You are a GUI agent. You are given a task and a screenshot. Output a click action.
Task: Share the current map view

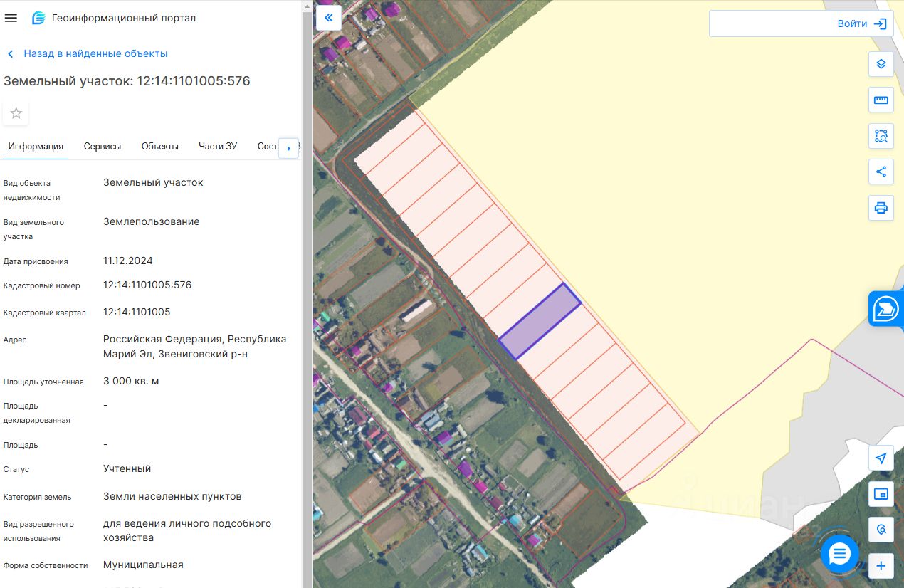pos(881,172)
